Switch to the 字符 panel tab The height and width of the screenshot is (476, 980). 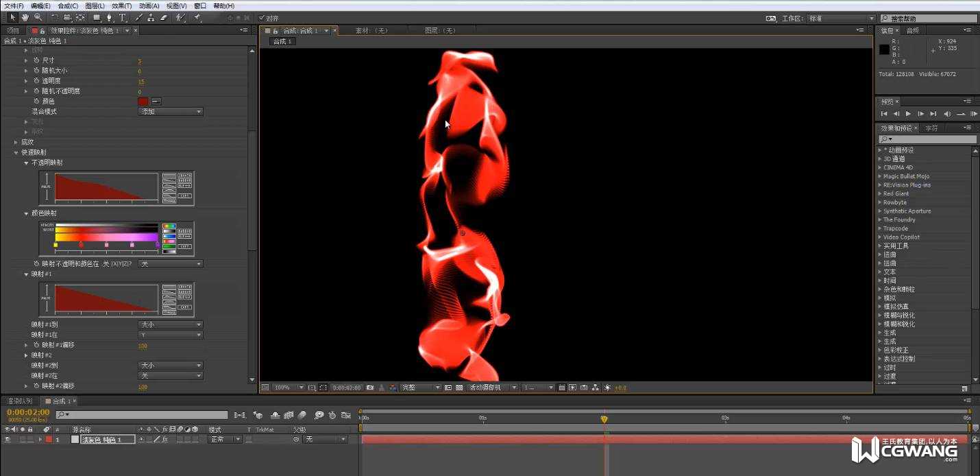click(932, 128)
